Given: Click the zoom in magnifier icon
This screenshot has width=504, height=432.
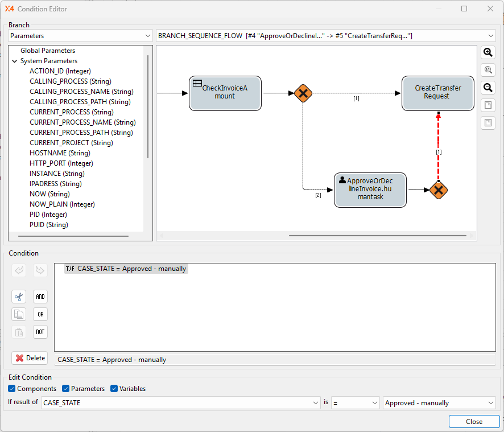Looking at the screenshot, I should (488, 52).
